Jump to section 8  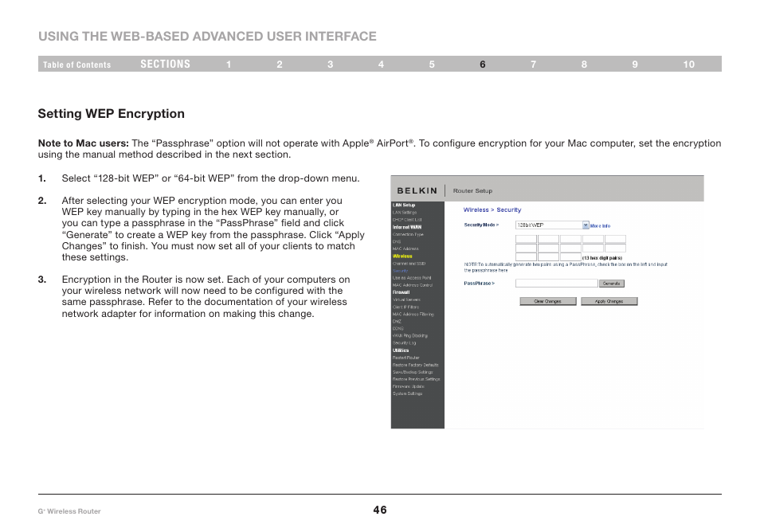585,65
